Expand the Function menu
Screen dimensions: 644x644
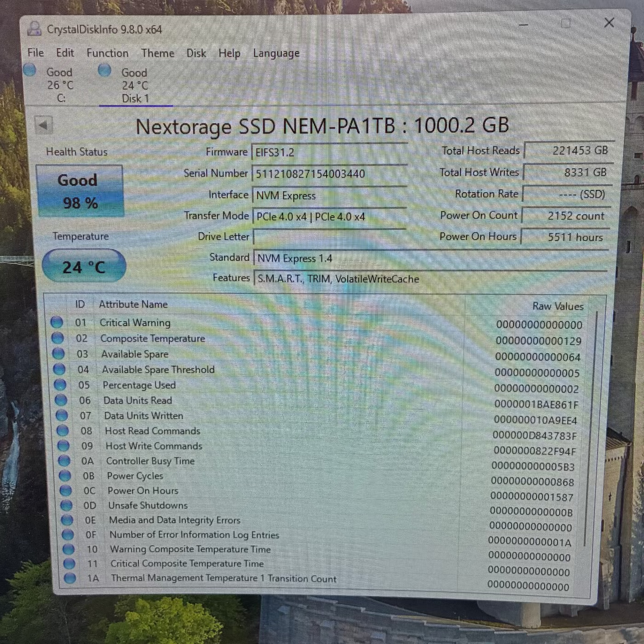tap(107, 53)
